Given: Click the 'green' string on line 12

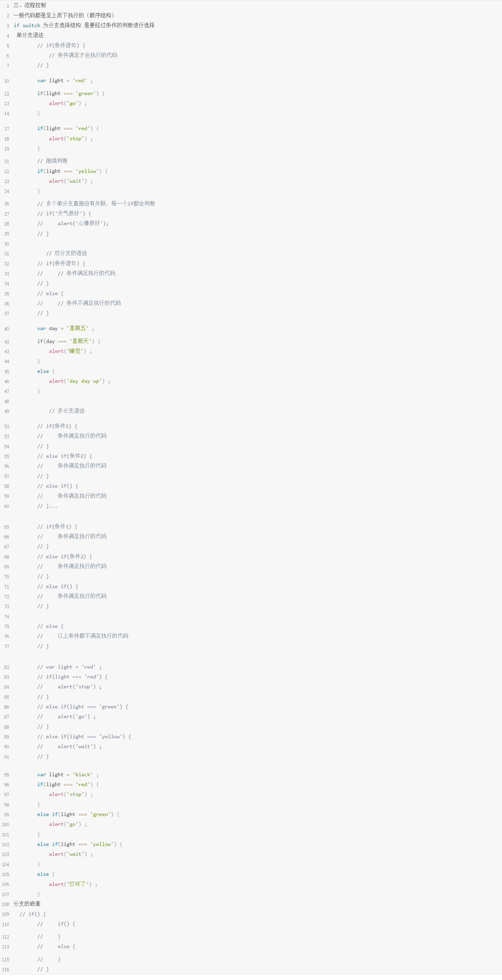Looking at the screenshot, I should pyautogui.click(x=87, y=94).
